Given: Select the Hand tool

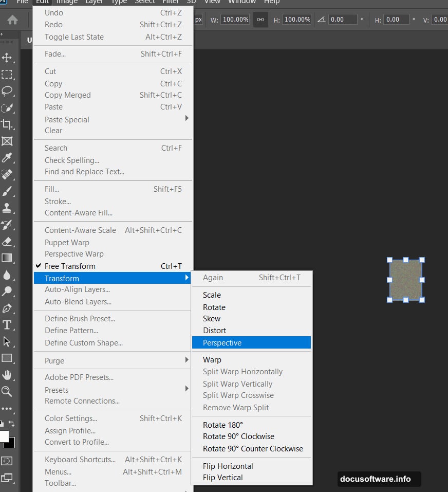Looking at the screenshot, I should 7,375.
